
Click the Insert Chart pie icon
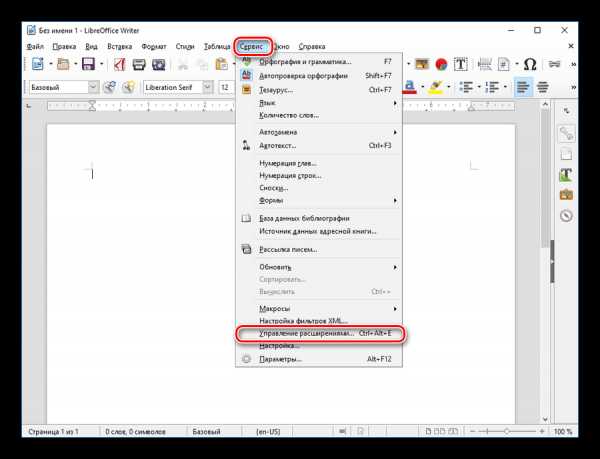(441, 64)
